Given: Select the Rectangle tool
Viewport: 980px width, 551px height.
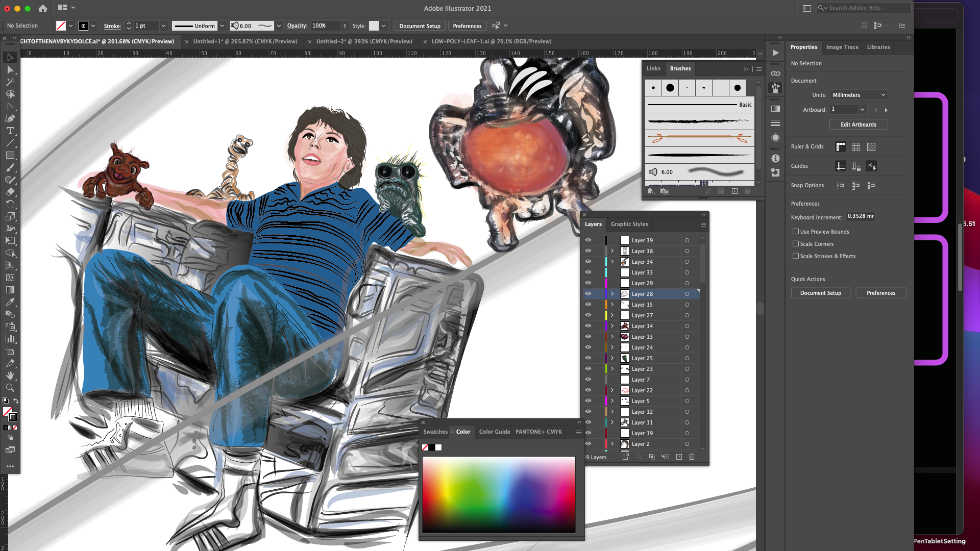Looking at the screenshot, I should (x=10, y=155).
